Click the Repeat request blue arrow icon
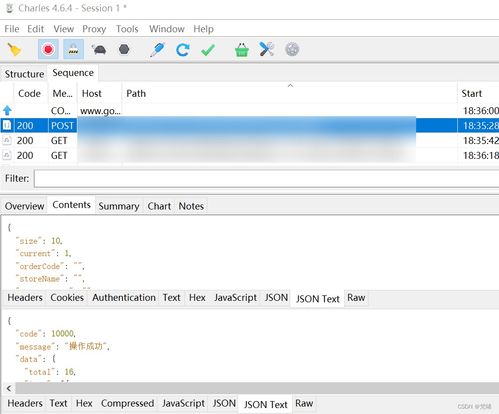Screen dimensions: 499x414 183,50
